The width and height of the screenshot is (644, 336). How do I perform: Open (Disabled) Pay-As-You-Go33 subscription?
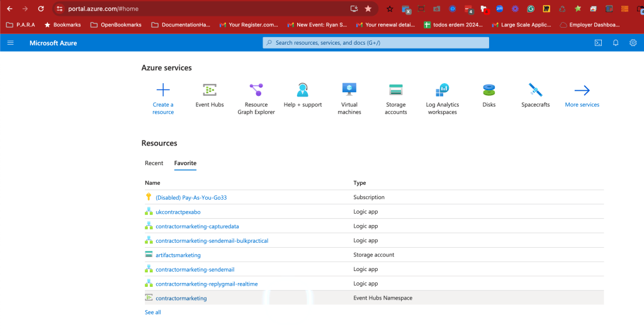coord(191,197)
